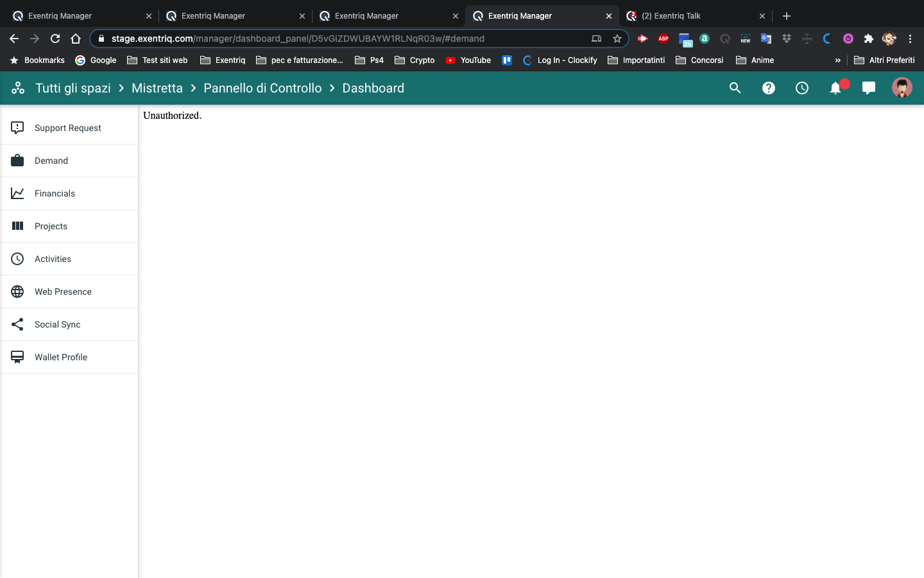Go to Projects in sidebar
The width and height of the screenshot is (924, 578).
[x=51, y=226]
